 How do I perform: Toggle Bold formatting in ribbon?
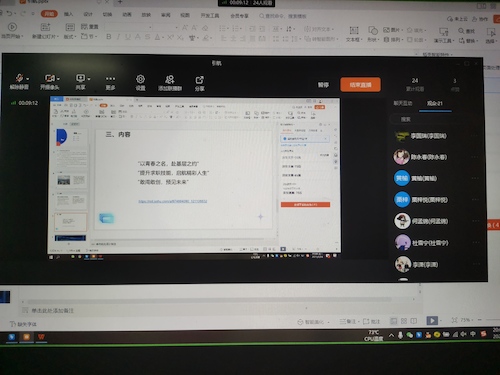coord(109,37)
